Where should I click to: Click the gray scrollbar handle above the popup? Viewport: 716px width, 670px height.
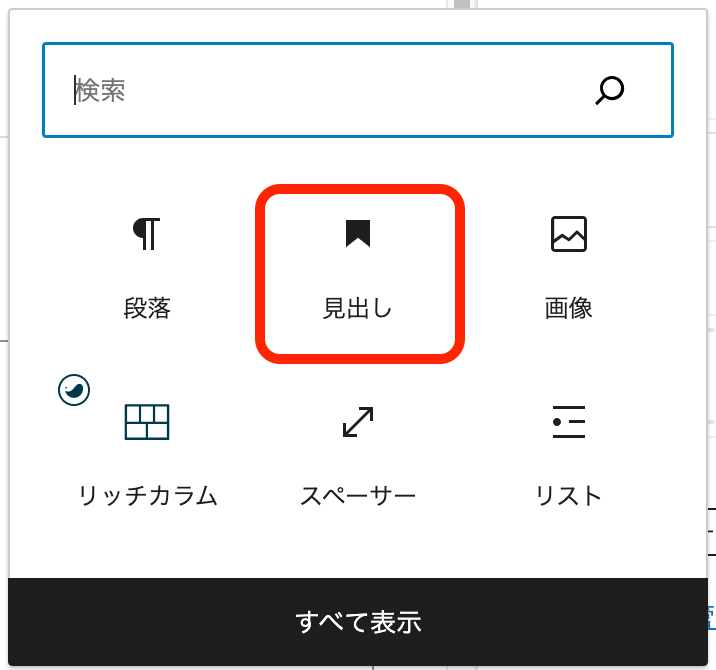tap(462, 4)
